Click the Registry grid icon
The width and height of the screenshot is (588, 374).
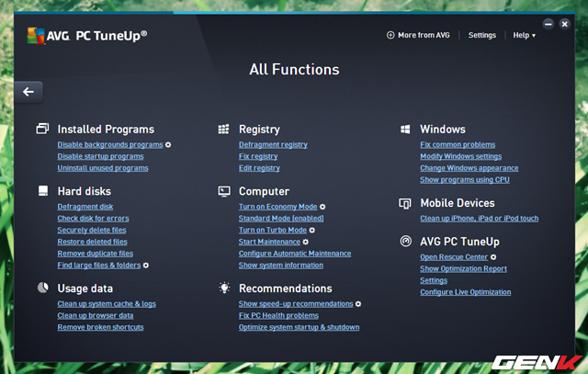coord(223,130)
